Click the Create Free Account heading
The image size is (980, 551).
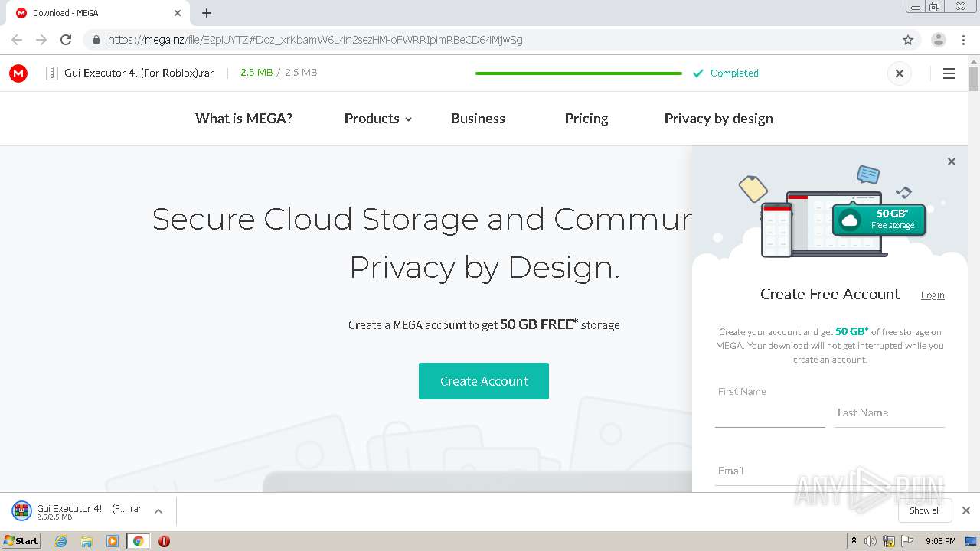point(830,295)
